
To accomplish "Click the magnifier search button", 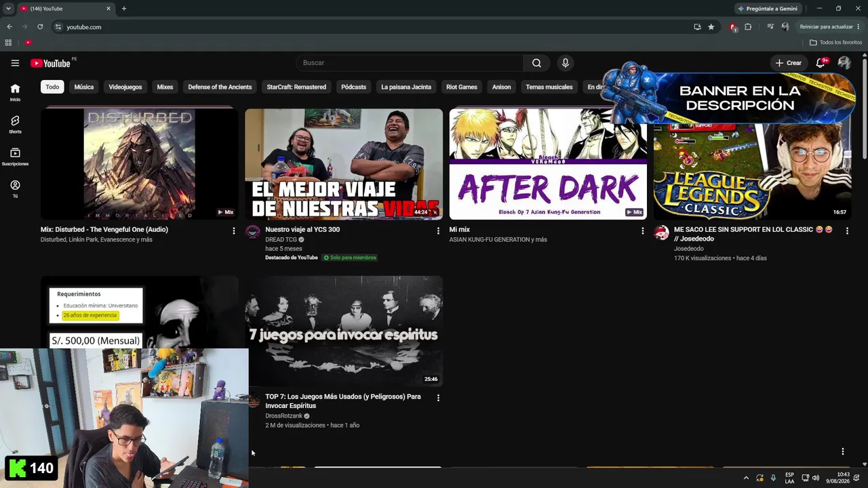I will pyautogui.click(x=536, y=63).
